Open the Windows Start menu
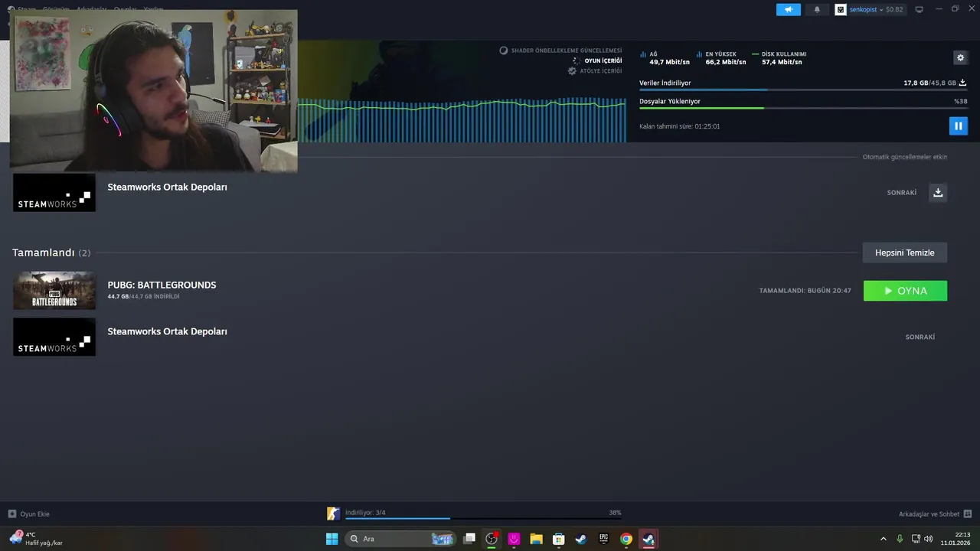This screenshot has height=551, width=980. point(332,539)
